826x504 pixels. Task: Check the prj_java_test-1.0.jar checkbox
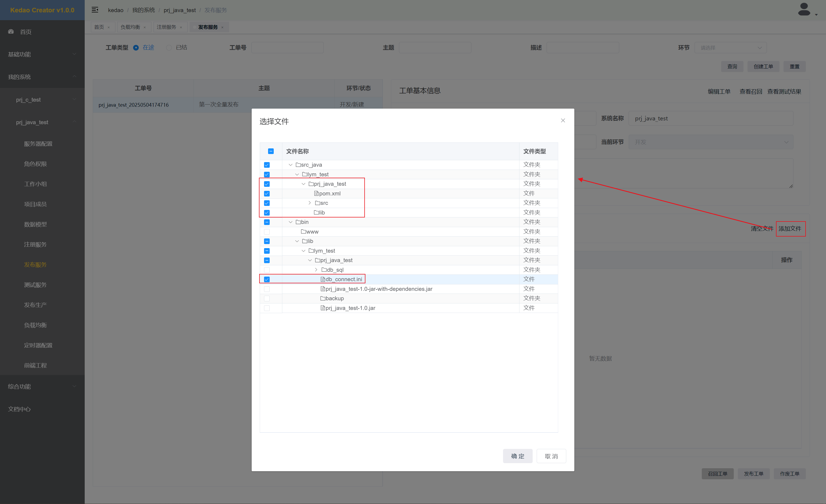click(x=267, y=308)
